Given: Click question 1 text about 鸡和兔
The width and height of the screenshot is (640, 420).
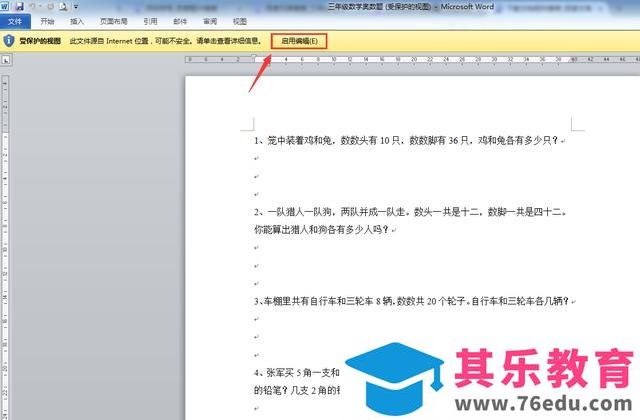Looking at the screenshot, I should tap(406, 140).
